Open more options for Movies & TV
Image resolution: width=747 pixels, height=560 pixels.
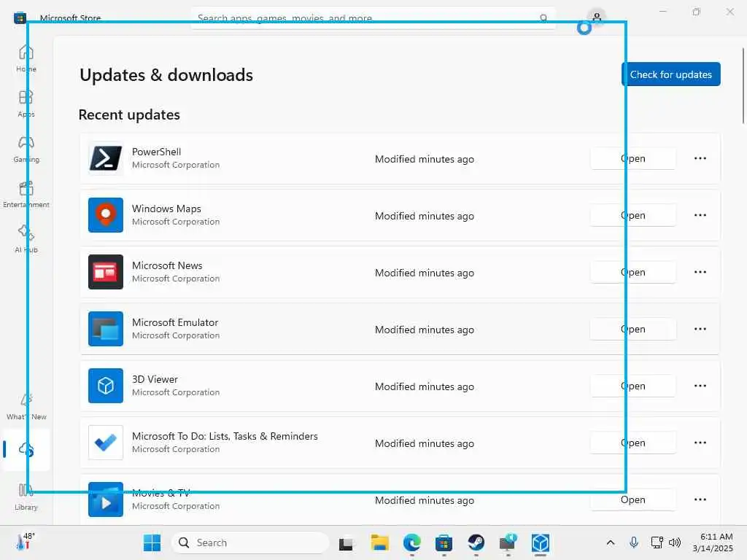click(x=700, y=499)
